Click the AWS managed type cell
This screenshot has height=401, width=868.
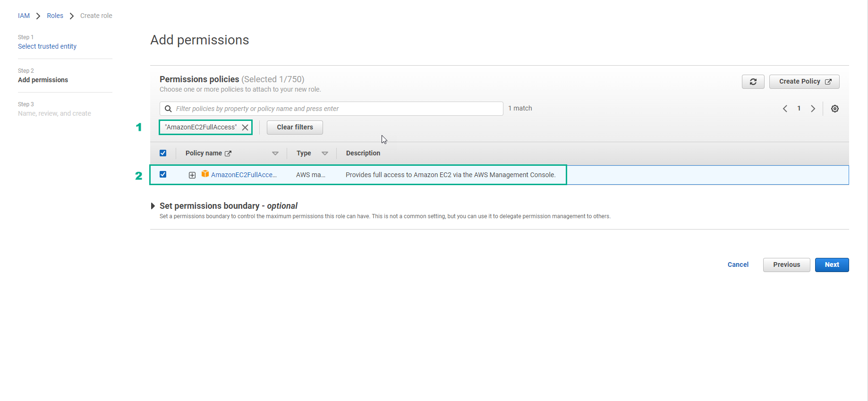point(311,175)
